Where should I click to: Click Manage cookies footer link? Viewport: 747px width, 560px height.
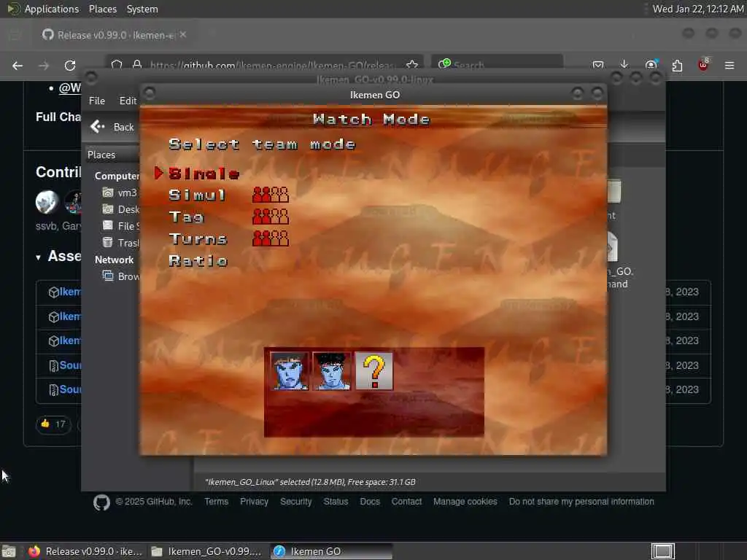coord(465,502)
